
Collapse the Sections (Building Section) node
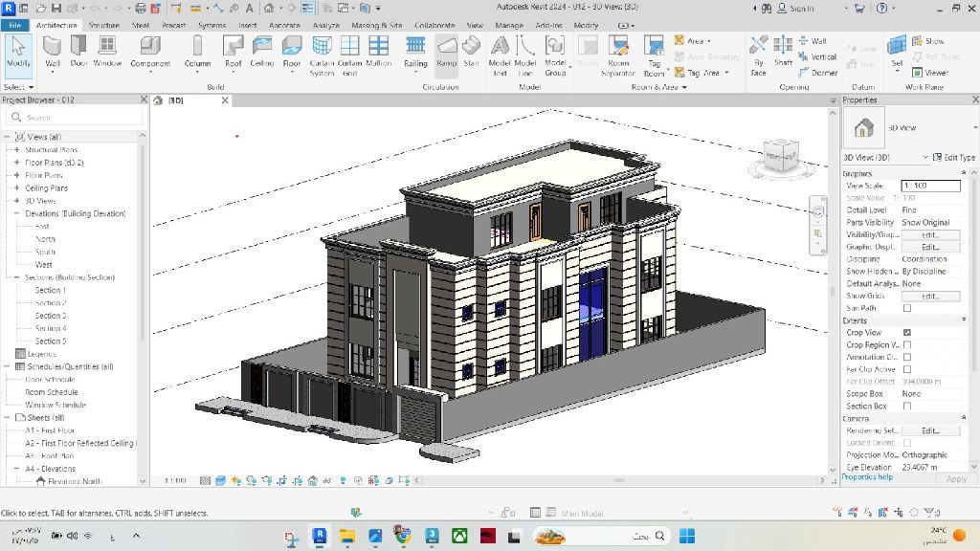[16, 277]
